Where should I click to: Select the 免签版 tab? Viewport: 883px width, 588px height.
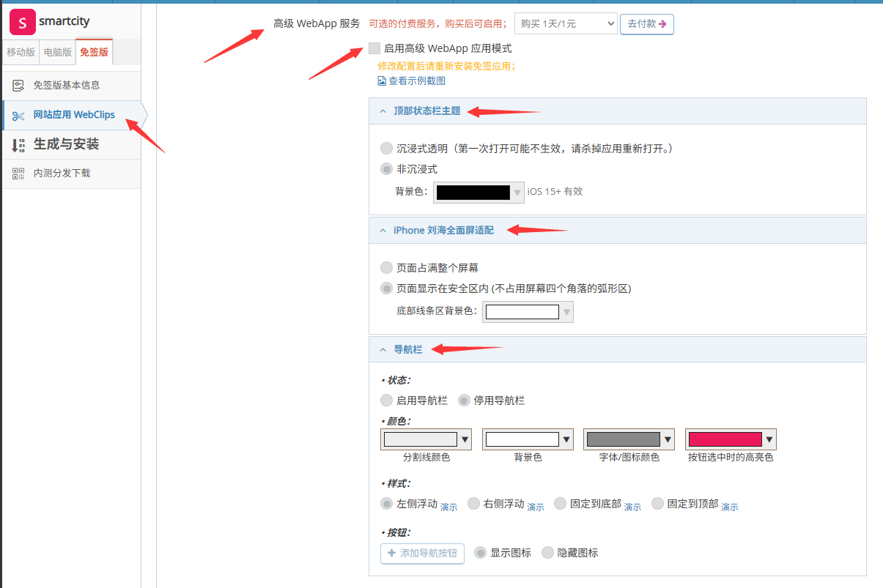(x=95, y=52)
